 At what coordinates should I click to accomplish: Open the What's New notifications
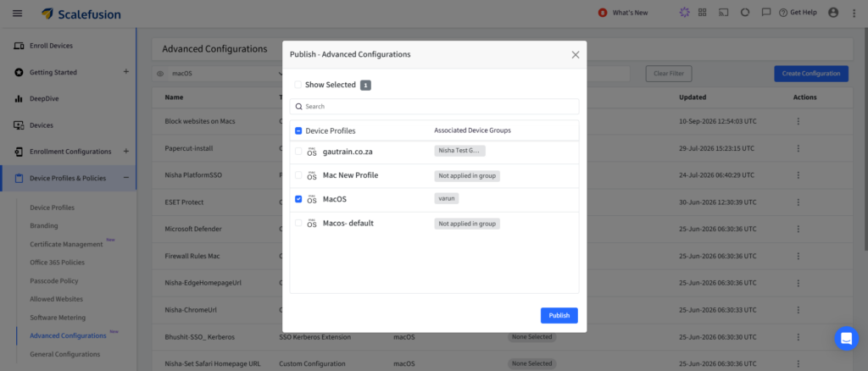(623, 13)
